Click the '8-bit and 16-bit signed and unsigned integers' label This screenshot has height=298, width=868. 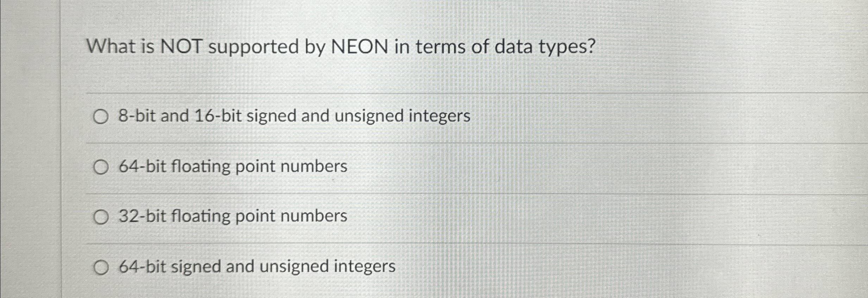tap(294, 116)
